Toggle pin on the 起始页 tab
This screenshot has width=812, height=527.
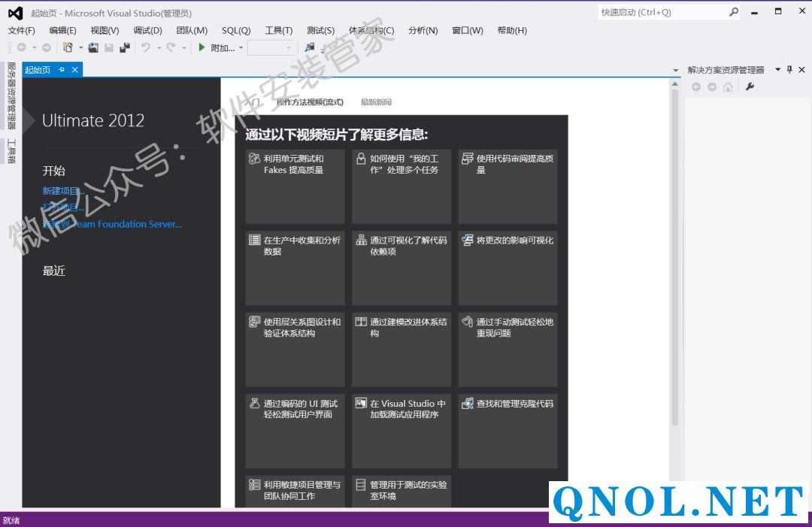pyautogui.click(x=62, y=70)
